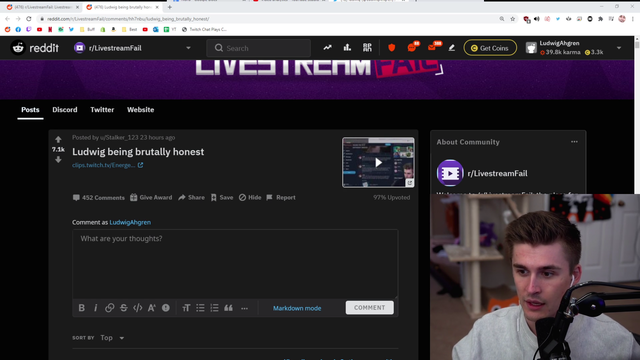The height and width of the screenshot is (360, 640).
Task: Save the post
Action: [222, 198]
